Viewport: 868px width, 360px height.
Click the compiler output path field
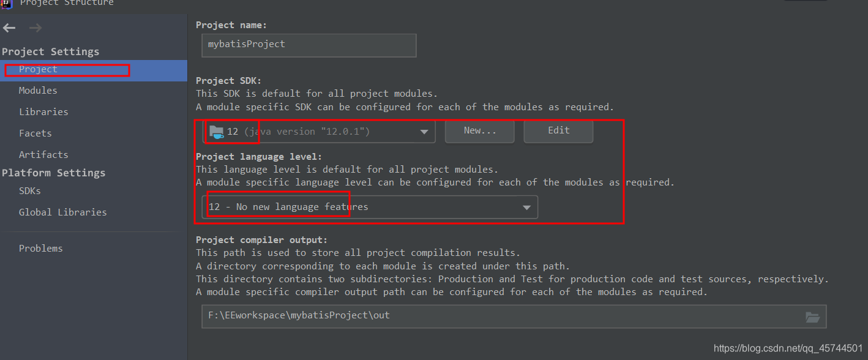coord(514,317)
